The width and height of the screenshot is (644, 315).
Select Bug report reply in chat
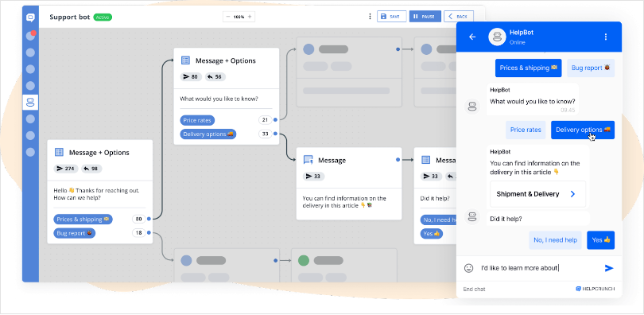tap(591, 68)
